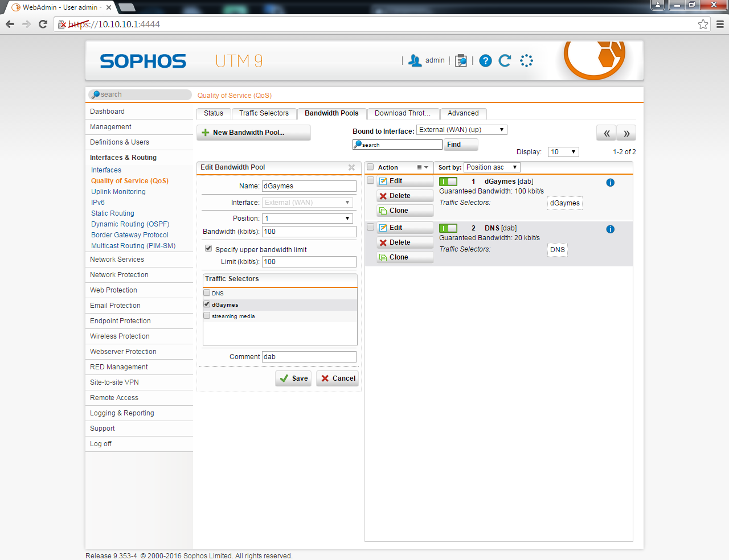Show info for DNS pool
Screen dimensions: 729x560
[x=611, y=229]
